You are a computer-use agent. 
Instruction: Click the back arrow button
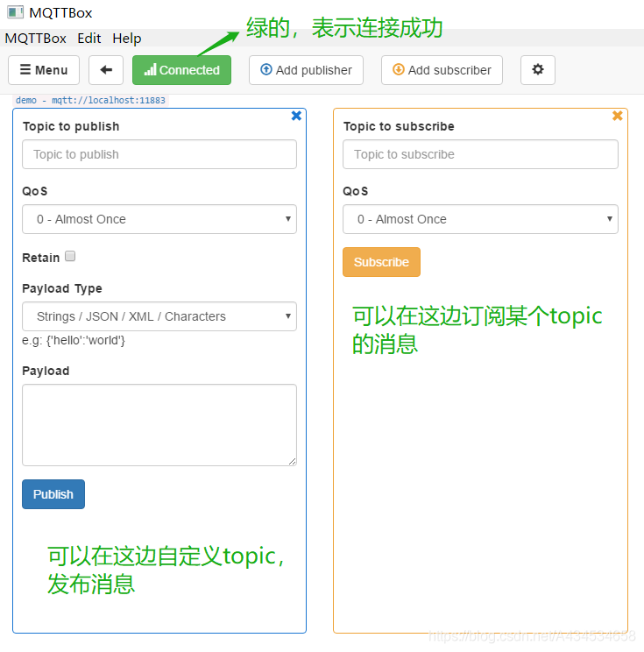point(106,70)
